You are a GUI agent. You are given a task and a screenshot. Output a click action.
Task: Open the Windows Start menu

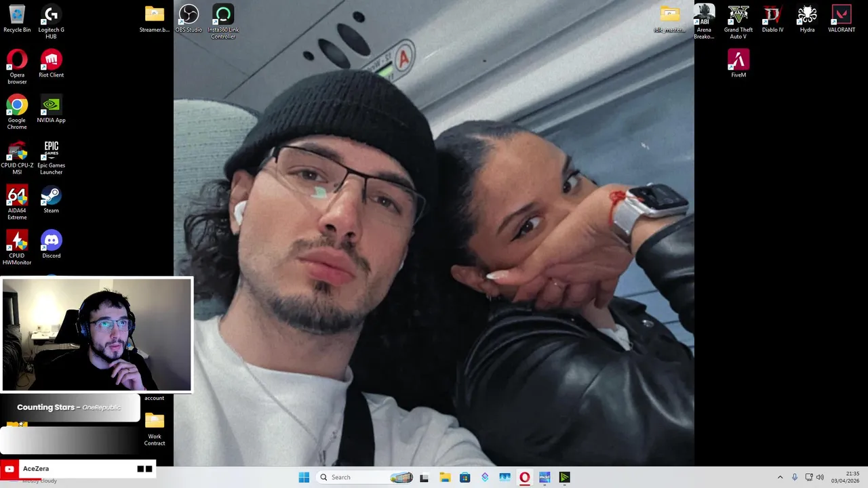click(x=304, y=477)
